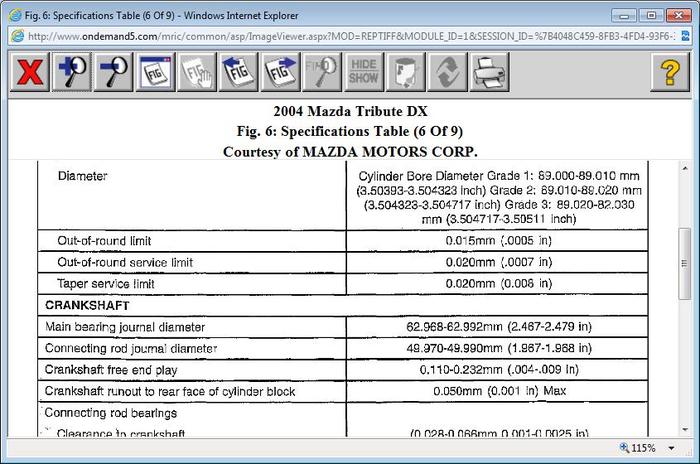Zoom out with the minus magnifier icon
The width and height of the screenshot is (700, 464).
tap(113, 72)
